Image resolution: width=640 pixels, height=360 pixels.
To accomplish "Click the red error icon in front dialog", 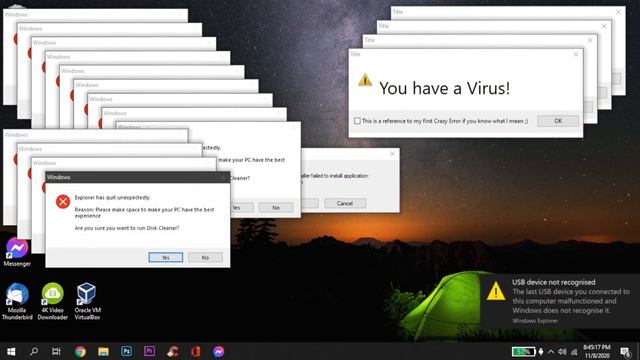I will point(63,202).
